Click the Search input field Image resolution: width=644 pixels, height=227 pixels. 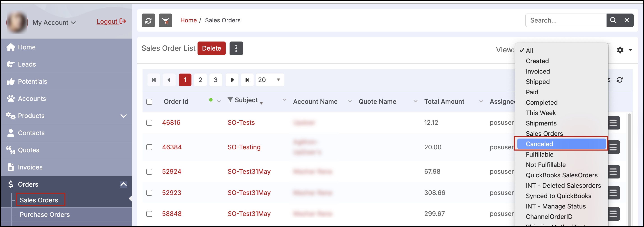(566, 20)
